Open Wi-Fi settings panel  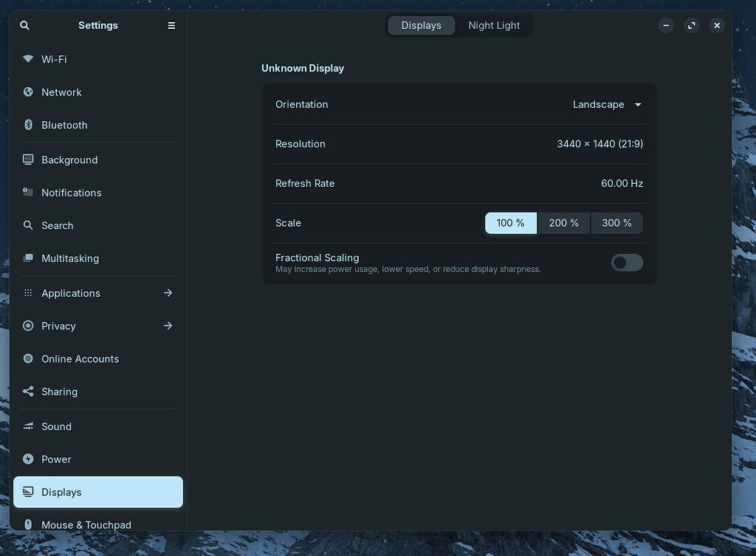(x=98, y=59)
